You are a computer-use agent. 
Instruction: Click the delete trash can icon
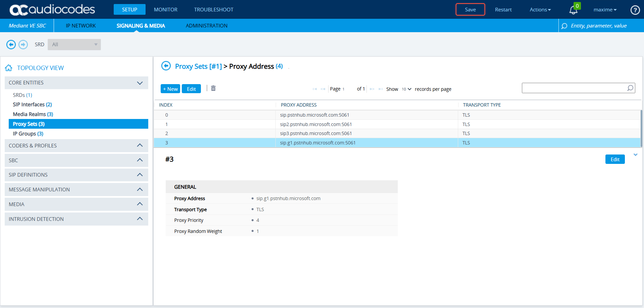213,88
